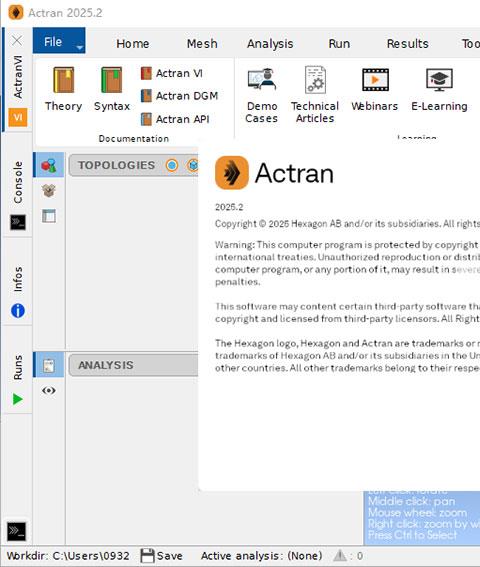This screenshot has width=480, height=567.
Task: Open the Theory documentation book
Action: (x=63, y=89)
